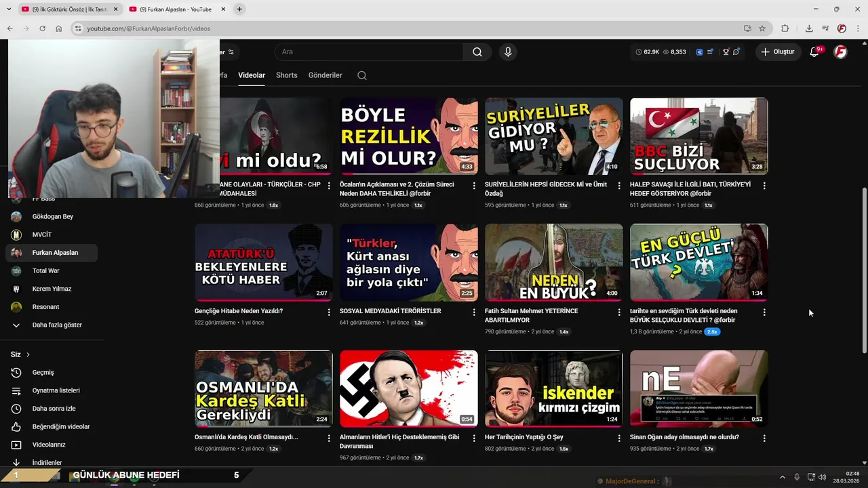Switch to İlk Göktürk browser tab
This screenshot has width=868, height=488.
click(x=69, y=9)
